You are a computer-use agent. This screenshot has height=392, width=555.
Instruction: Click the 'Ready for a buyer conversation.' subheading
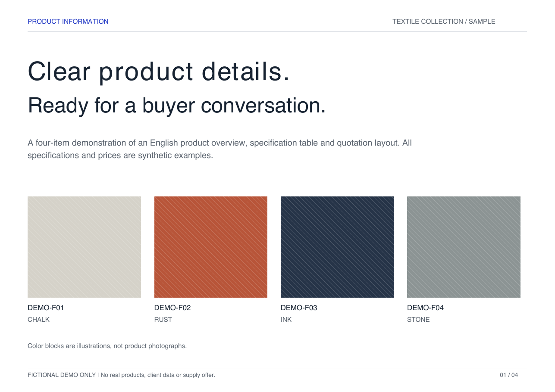pos(177,106)
